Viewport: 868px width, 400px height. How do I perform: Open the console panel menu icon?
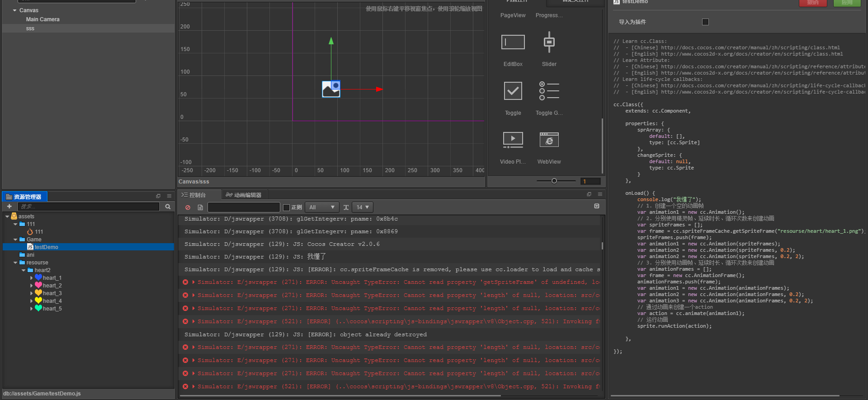[600, 194]
